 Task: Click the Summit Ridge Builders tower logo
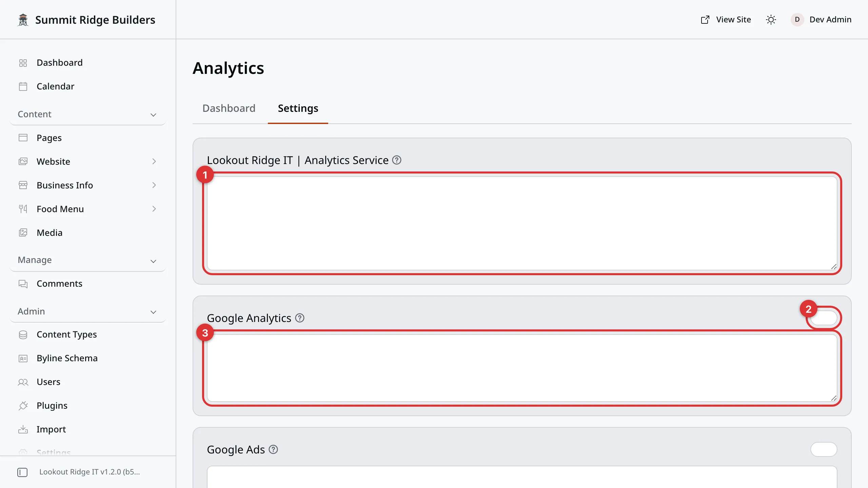[x=23, y=20]
